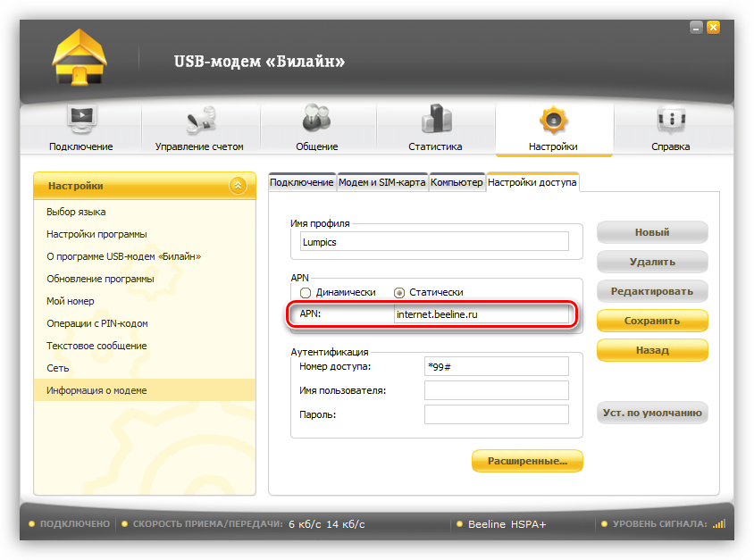Viewport: 754px width, 560px height.
Task: Click the Имя пользователя input field
Action: (496, 390)
